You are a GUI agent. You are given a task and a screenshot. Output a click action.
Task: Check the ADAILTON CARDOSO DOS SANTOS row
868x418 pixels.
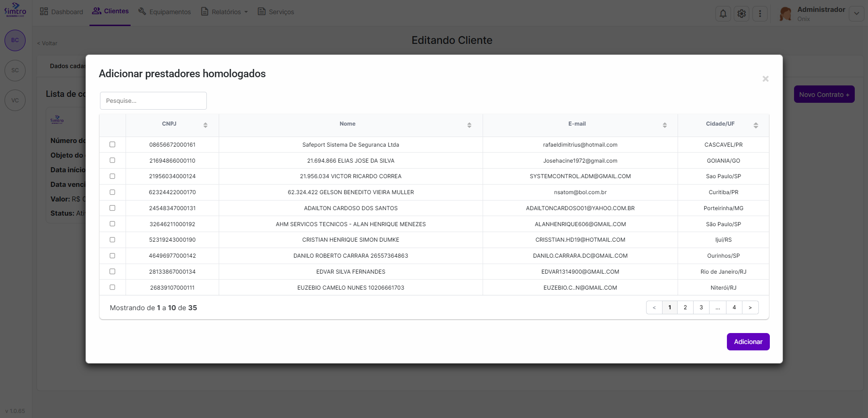112,208
